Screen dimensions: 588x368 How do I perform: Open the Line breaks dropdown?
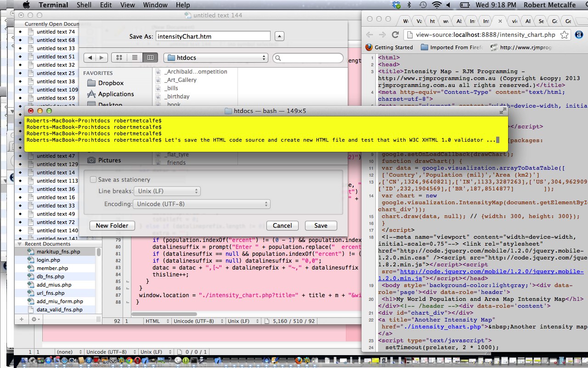point(166,191)
